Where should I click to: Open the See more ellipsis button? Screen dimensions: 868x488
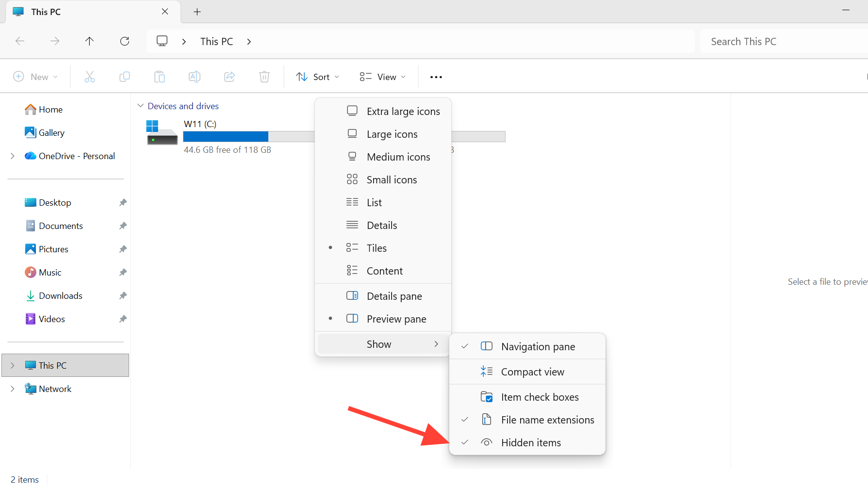pos(436,77)
